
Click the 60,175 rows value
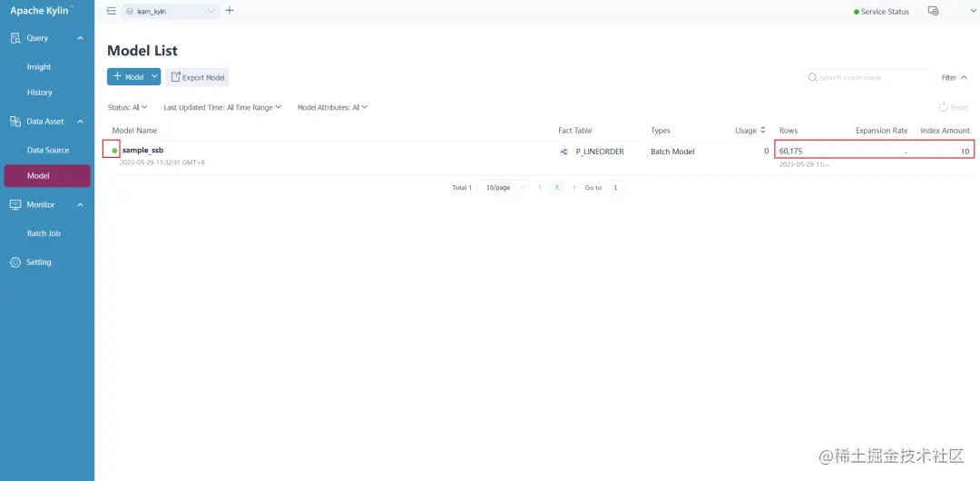click(790, 152)
